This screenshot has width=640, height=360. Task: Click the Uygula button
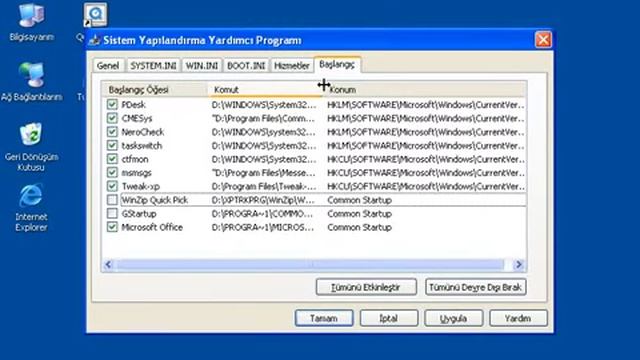(453, 318)
